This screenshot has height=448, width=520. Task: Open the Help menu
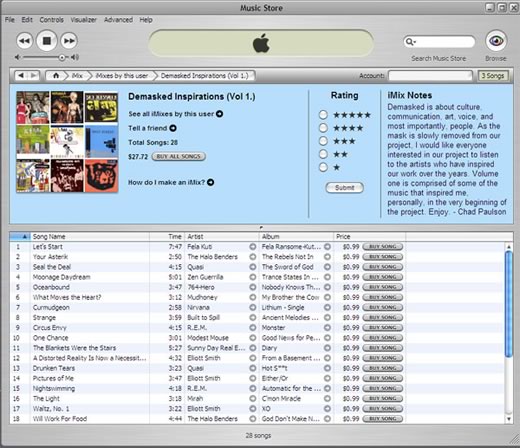coord(146,20)
